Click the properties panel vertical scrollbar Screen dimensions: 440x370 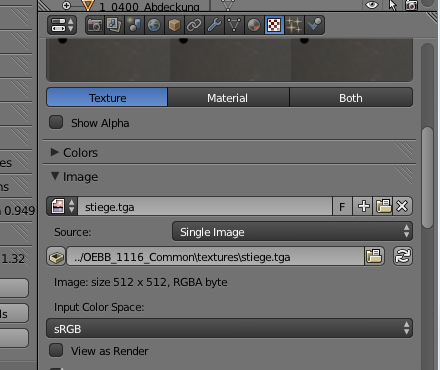click(x=427, y=178)
